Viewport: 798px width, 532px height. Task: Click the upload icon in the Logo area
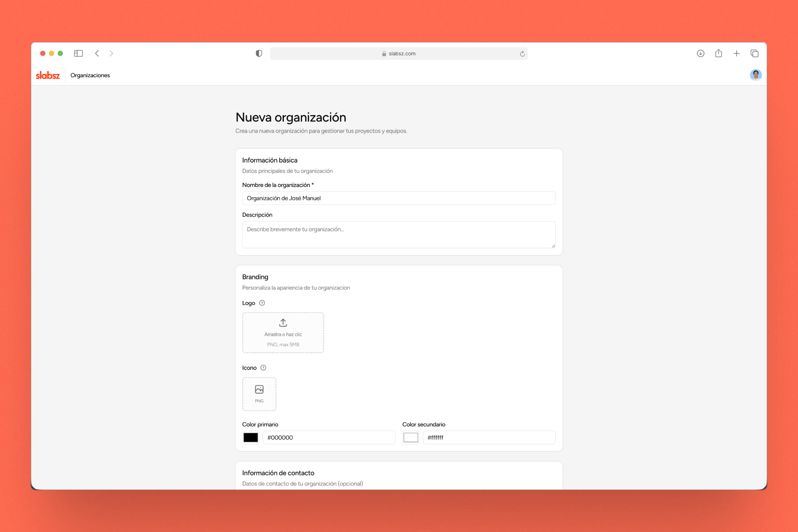point(283,323)
